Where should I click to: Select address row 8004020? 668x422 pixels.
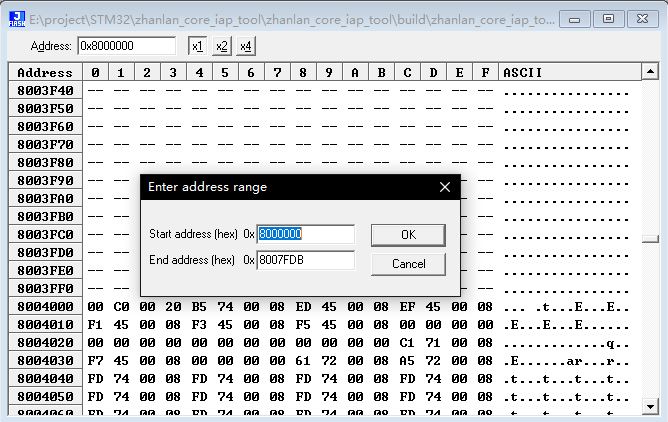pos(45,343)
